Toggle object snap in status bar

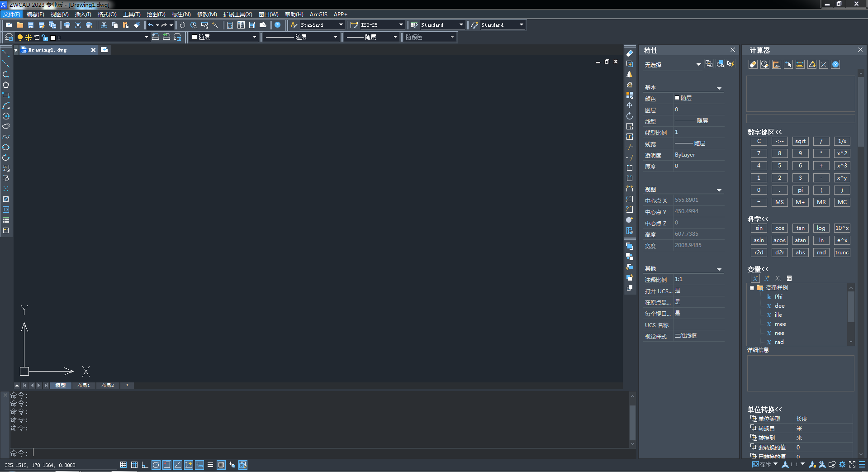167,465
